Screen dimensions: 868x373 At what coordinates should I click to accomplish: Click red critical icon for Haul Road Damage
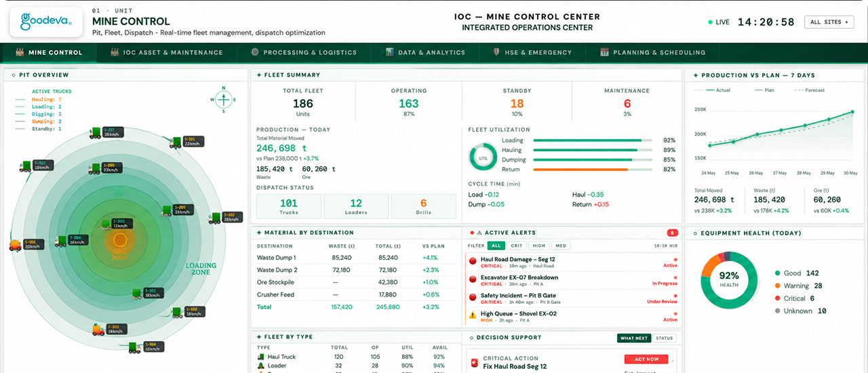[x=473, y=260]
